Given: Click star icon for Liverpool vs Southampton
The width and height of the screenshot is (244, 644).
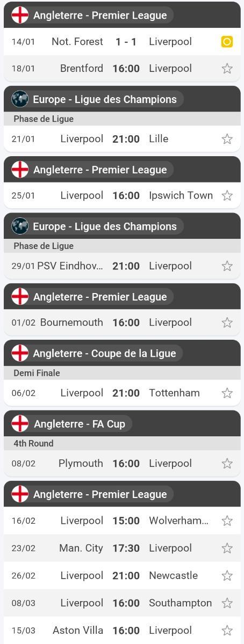Looking at the screenshot, I should (227, 603).
